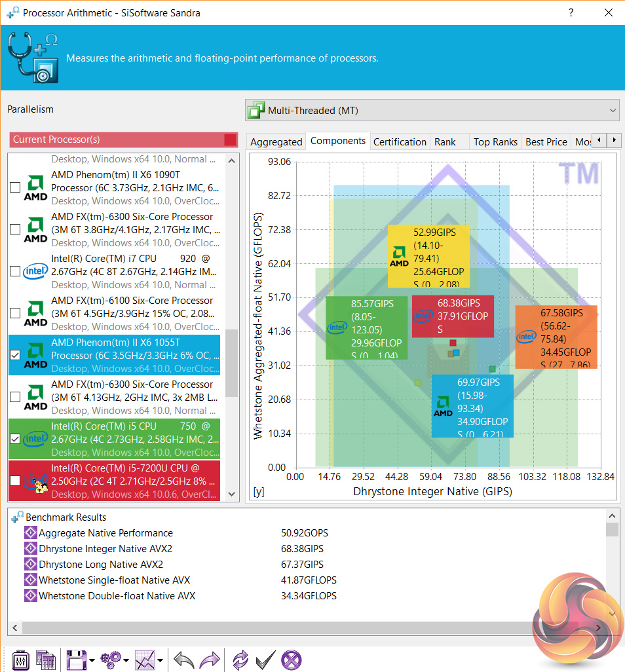Switch to the Aggregated tab
This screenshot has height=672, width=625.
(x=276, y=142)
